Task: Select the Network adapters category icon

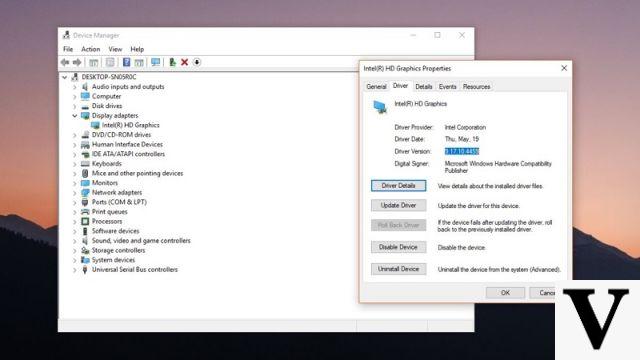Action: point(85,193)
